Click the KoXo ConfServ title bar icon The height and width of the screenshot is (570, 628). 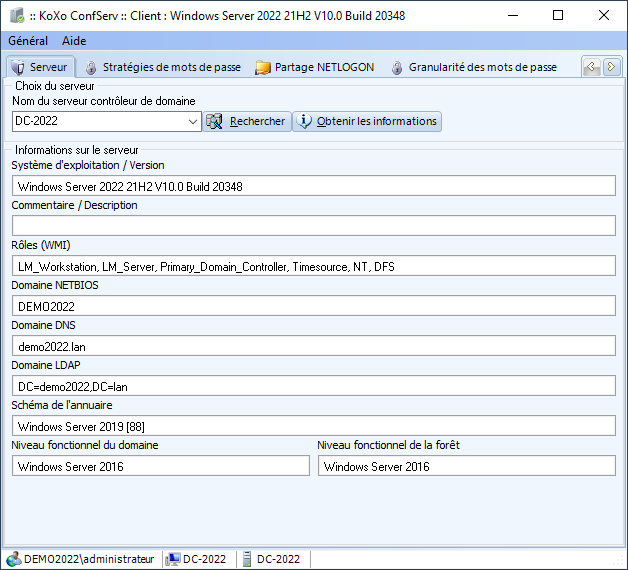tap(16, 16)
